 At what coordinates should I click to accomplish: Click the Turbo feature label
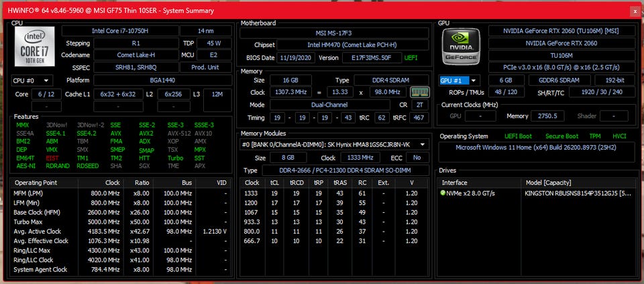175,158
